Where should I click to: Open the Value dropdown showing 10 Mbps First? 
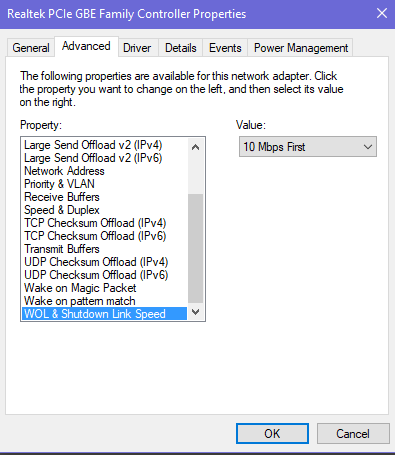(308, 147)
